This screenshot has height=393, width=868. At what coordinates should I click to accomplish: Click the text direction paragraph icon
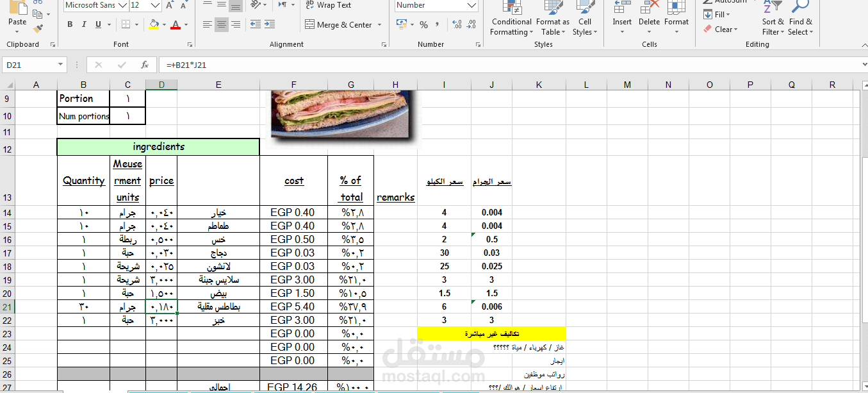point(283,5)
